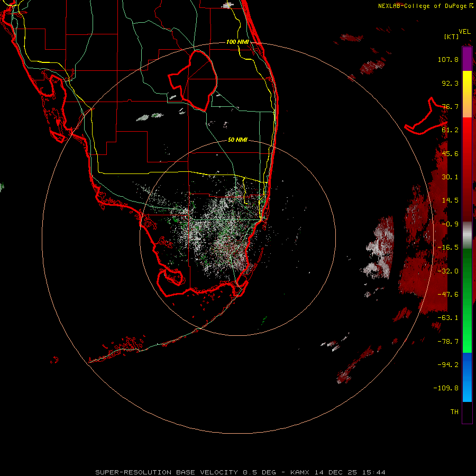Click the -47.6 velocity legend label
Screen dimensions: 476x476
(448, 295)
